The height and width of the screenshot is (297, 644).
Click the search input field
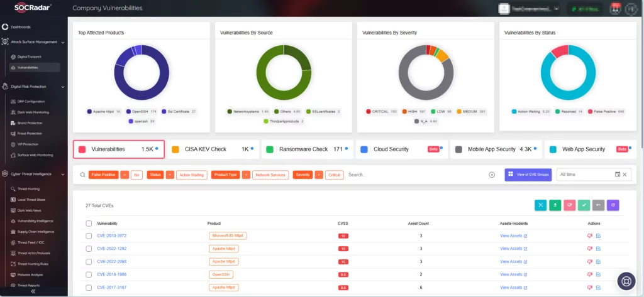[416, 175]
